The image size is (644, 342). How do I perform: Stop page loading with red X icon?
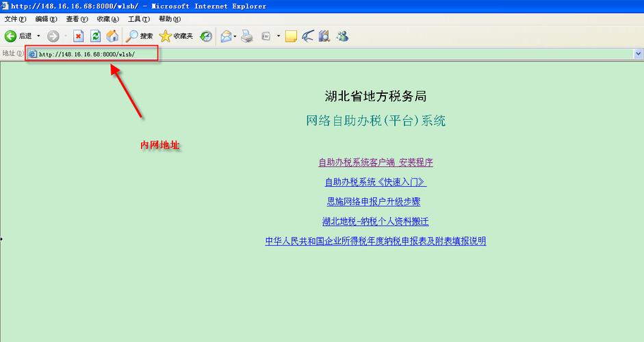pyautogui.click(x=78, y=36)
